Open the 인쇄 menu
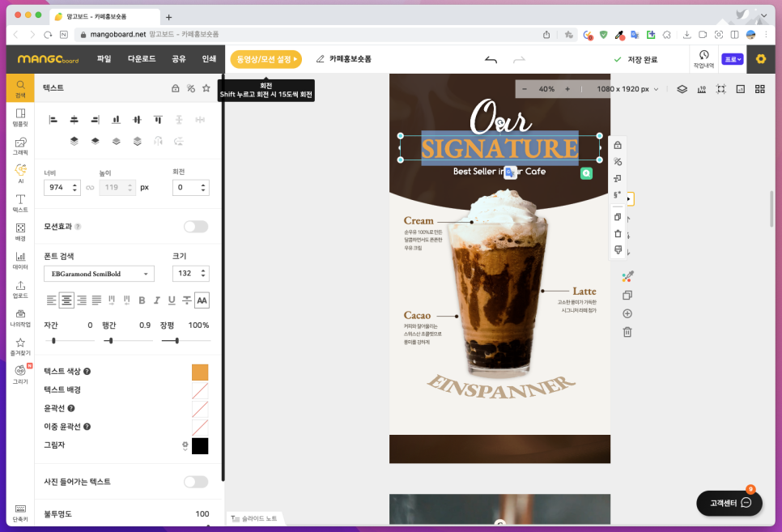The height and width of the screenshot is (532, 782). [209, 59]
